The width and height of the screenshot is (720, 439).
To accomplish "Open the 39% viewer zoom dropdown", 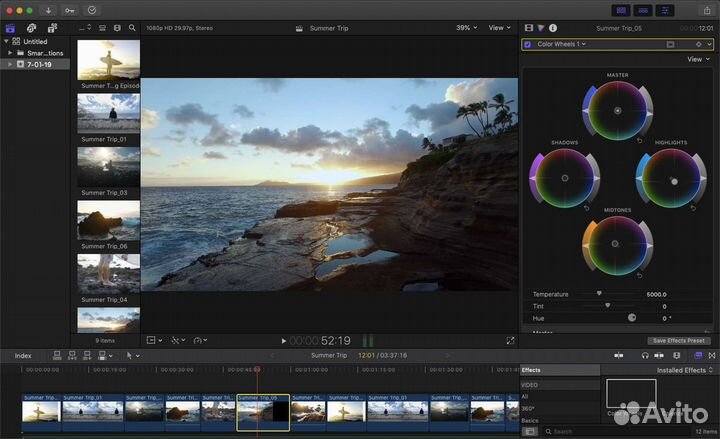I will (465, 28).
